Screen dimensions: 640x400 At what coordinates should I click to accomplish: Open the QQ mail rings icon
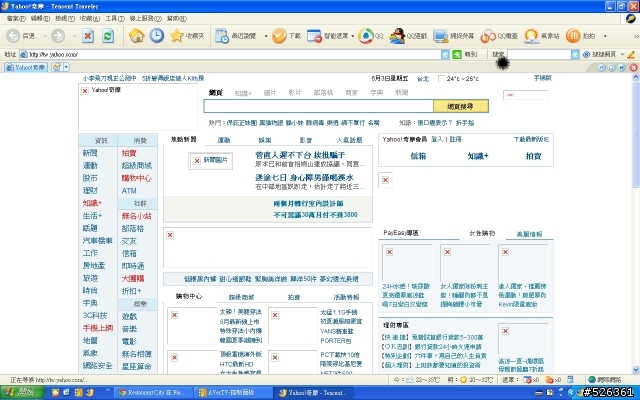pyautogui.click(x=488, y=36)
